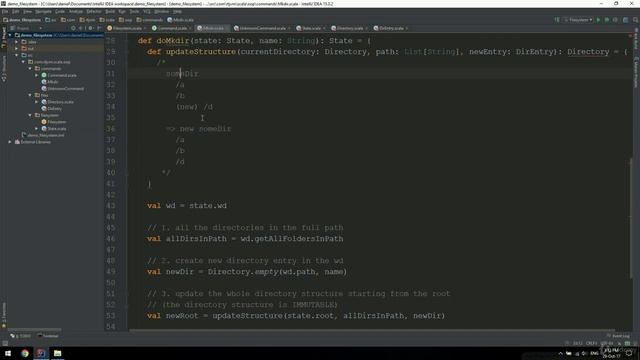
Task: Open the search everywhere magnifier icon
Action: [x=636, y=20]
